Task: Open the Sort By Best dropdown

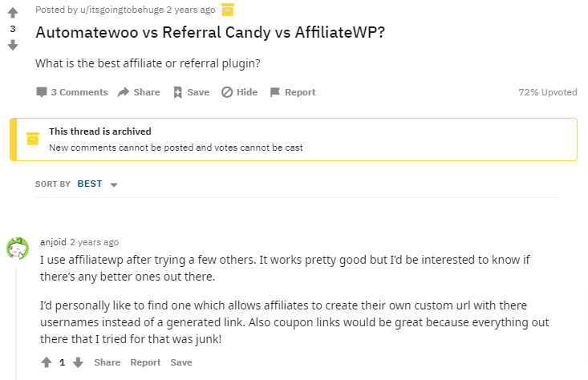Action: [90, 184]
